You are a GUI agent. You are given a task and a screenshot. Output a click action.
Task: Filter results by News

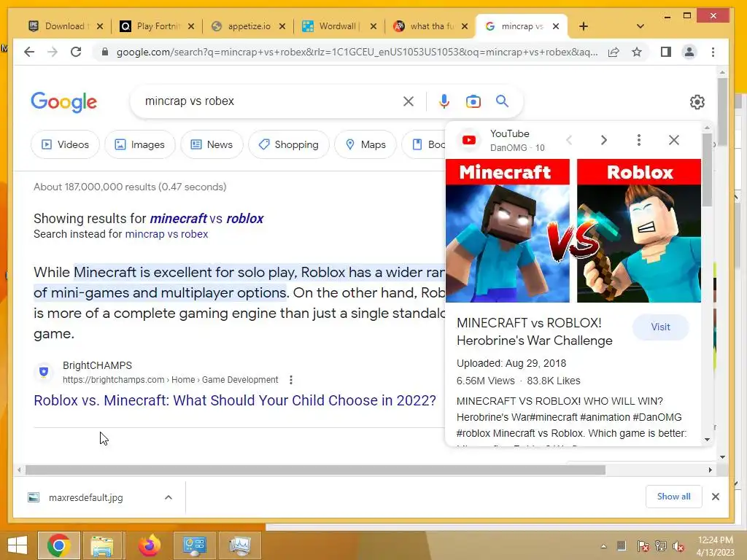pos(212,144)
